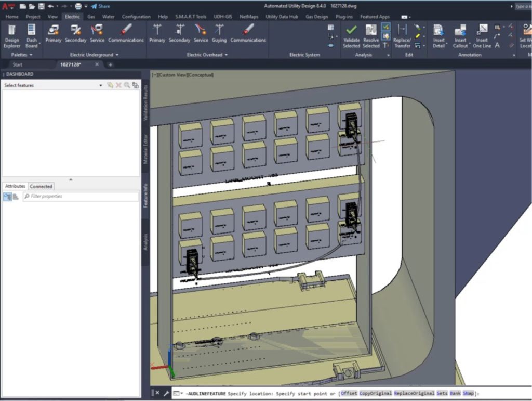The image size is (532, 401).
Task: Choose the SNap command option
Action: tap(468, 393)
